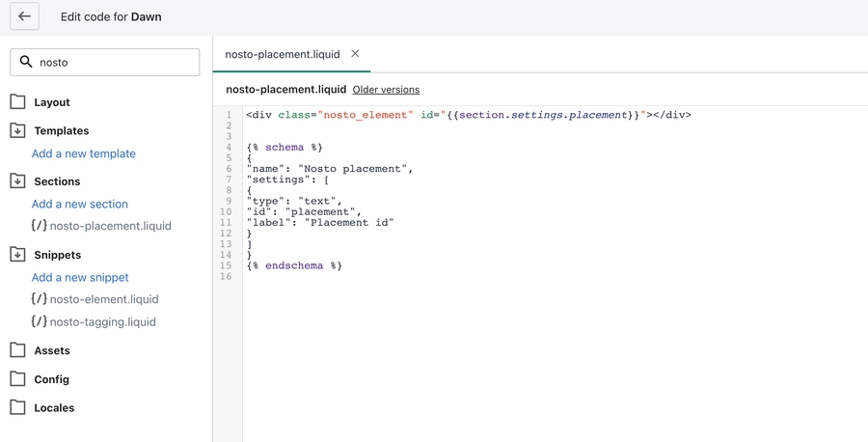Click the search magnifier icon
Viewport: 868px width, 442px height.
click(x=26, y=62)
